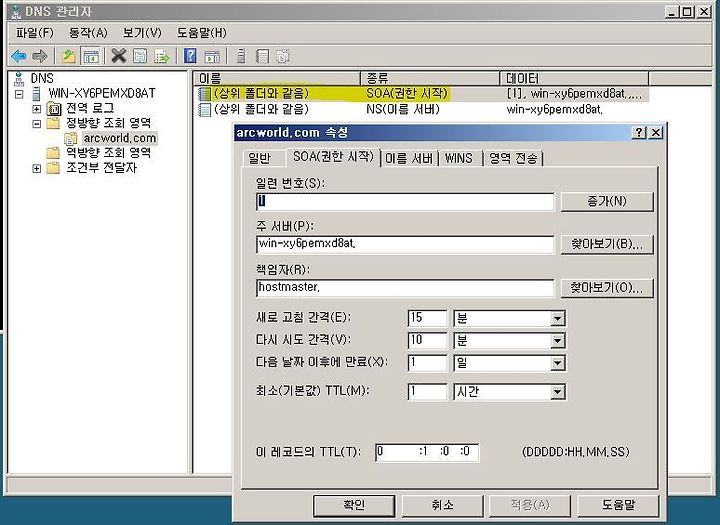
Task: Click the DNS root node icon
Action: pos(19,79)
